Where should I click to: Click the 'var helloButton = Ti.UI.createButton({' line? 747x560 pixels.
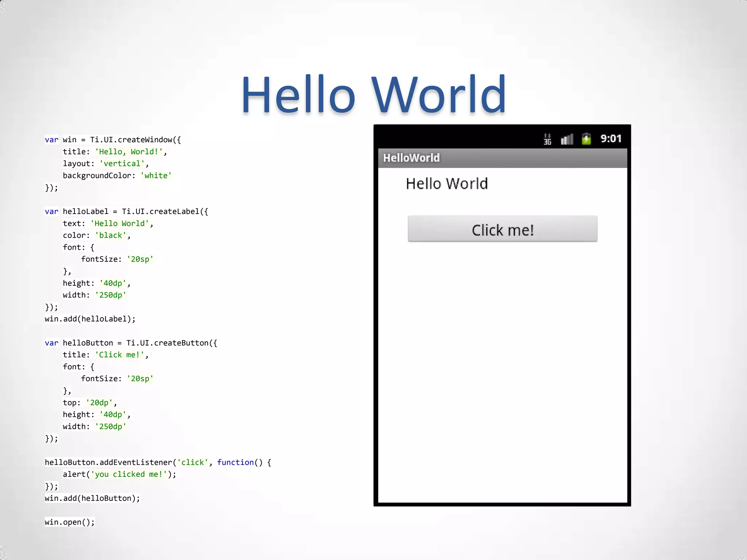[131, 343]
